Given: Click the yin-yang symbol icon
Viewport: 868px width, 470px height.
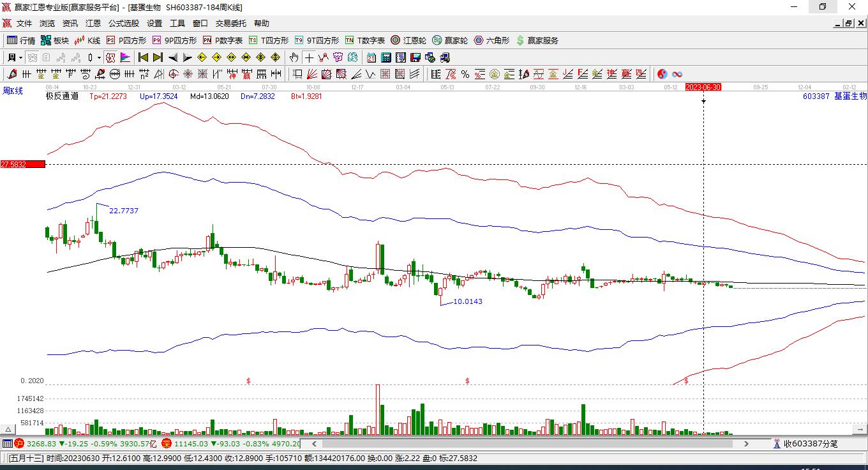Looking at the screenshot, I should point(662,74).
